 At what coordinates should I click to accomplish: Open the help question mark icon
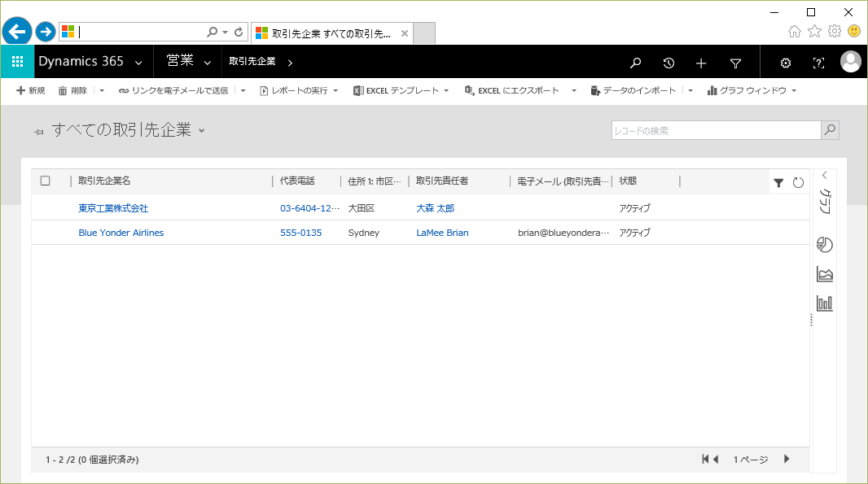tap(818, 63)
